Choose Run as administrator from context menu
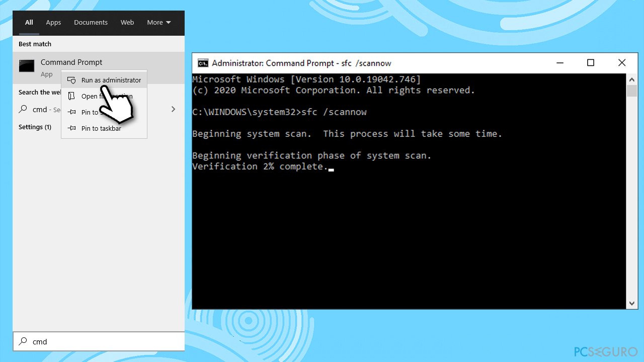The image size is (644, 362). pyautogui.click(x=104, y=80)
